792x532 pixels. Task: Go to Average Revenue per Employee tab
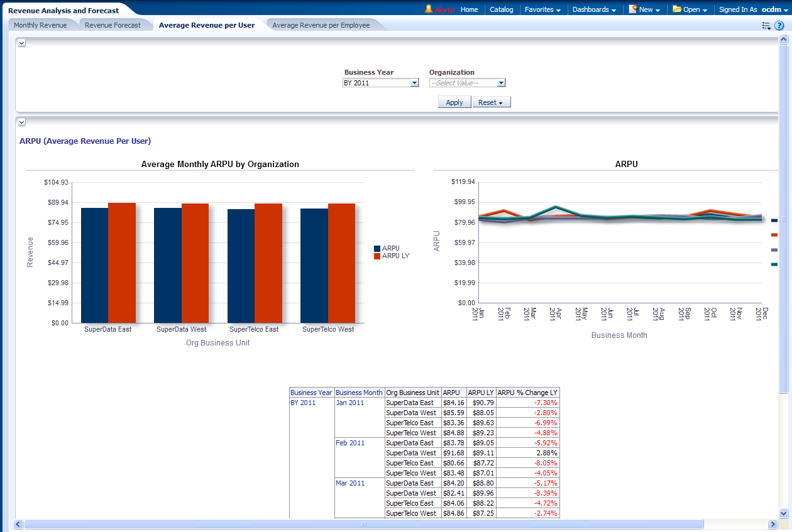pyautogui.click(x=321, y=25)
